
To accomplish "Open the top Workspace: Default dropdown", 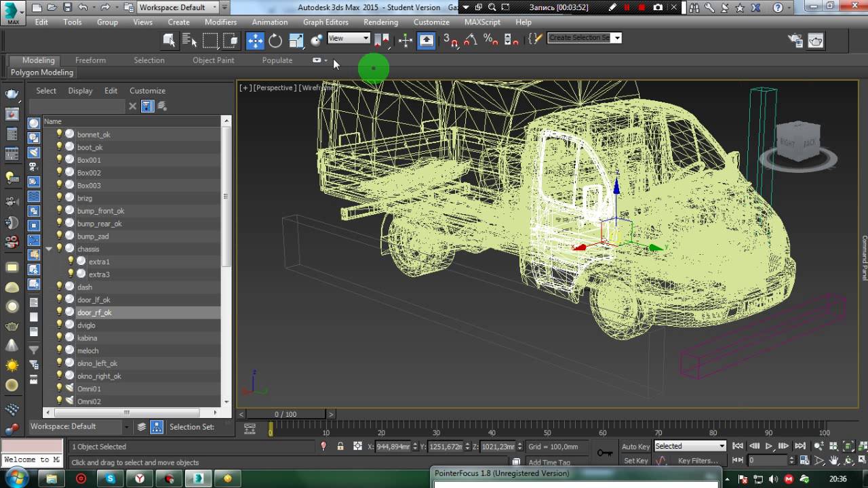I will pyautogui.click(x=178, y=7).
